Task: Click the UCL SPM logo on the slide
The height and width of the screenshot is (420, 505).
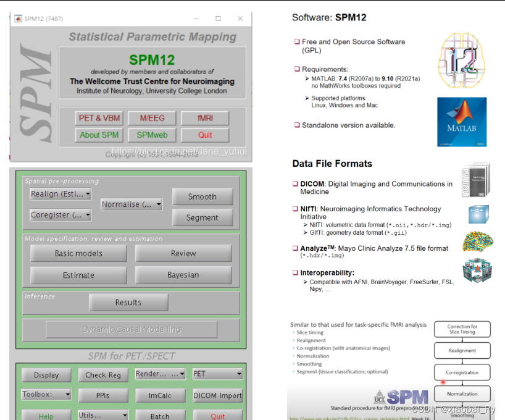Action: 401,397
